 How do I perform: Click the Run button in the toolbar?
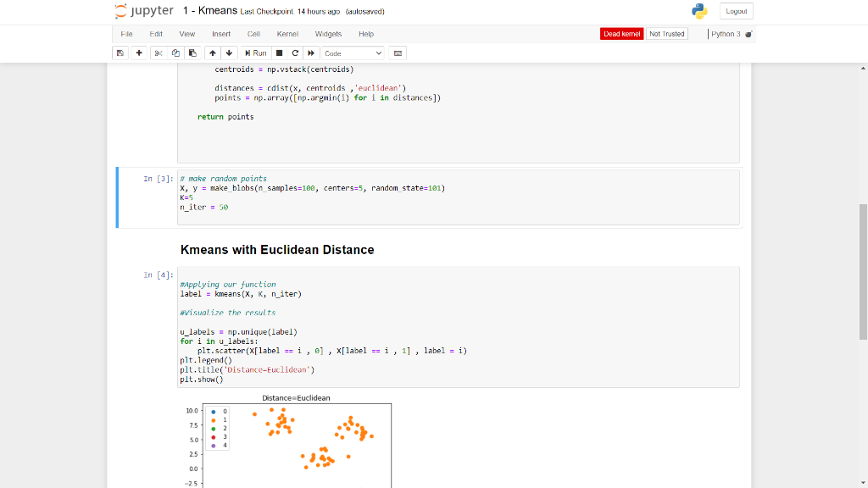point(254,53)
